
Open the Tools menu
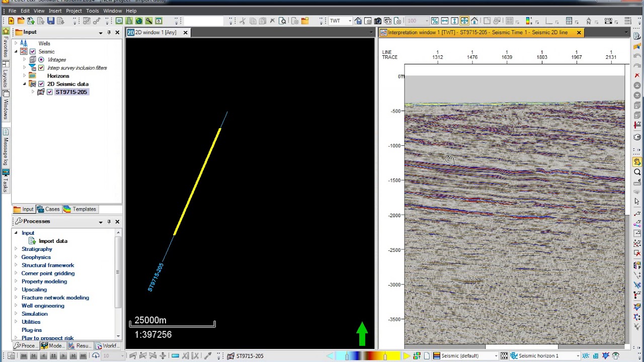[92, 11]
